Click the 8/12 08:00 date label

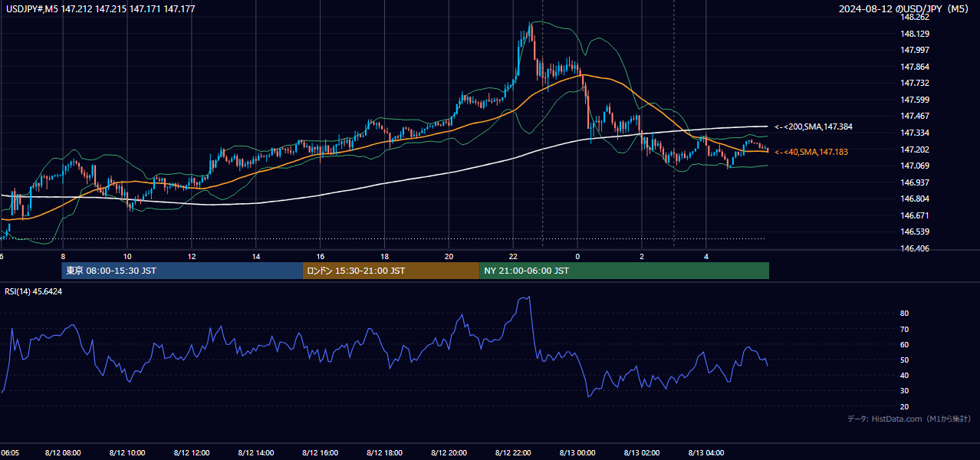point(63,452)
